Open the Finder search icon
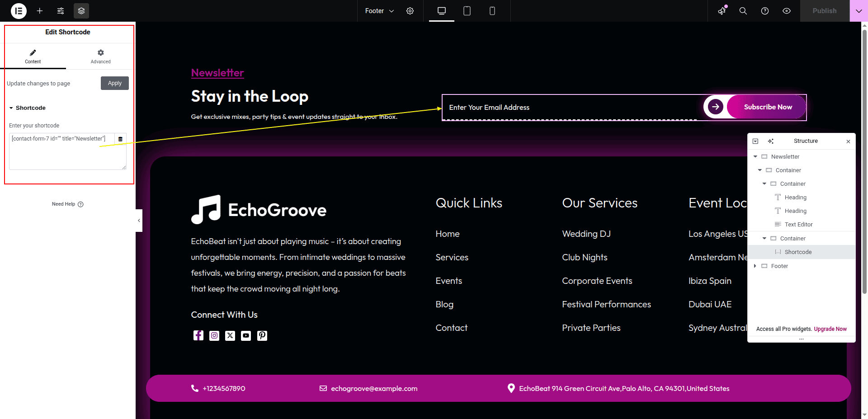 tap(743, 11)
